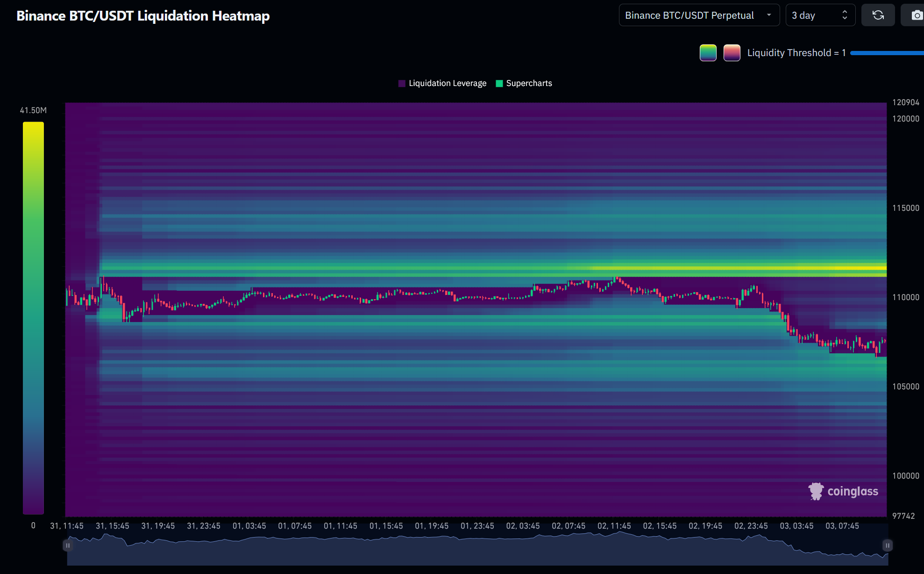This screenshot has height=574, width=924.
Task: Click the vertical color scale bar
Action: 33,318
